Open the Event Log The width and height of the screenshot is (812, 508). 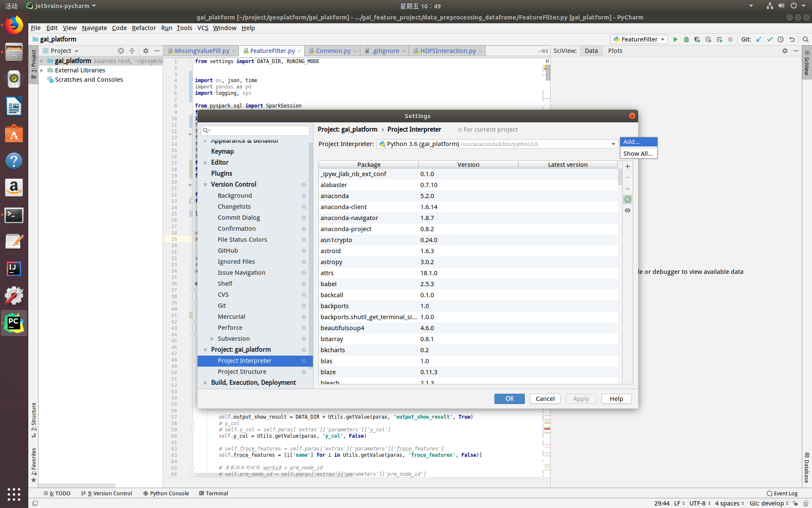pyautogui.click(x=782, y=494)
